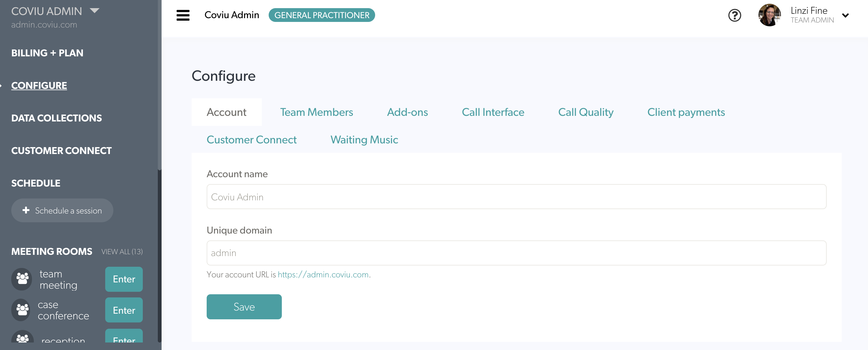
Task: Expand the COVIU ADMIN account dropdown
Action: (x=95, y=10)
